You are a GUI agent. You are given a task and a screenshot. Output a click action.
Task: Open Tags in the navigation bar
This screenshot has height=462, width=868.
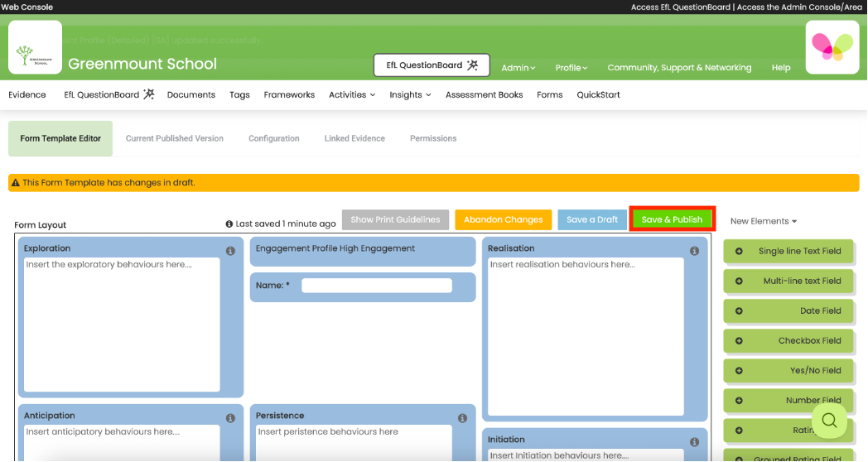[x=239, y=94]
